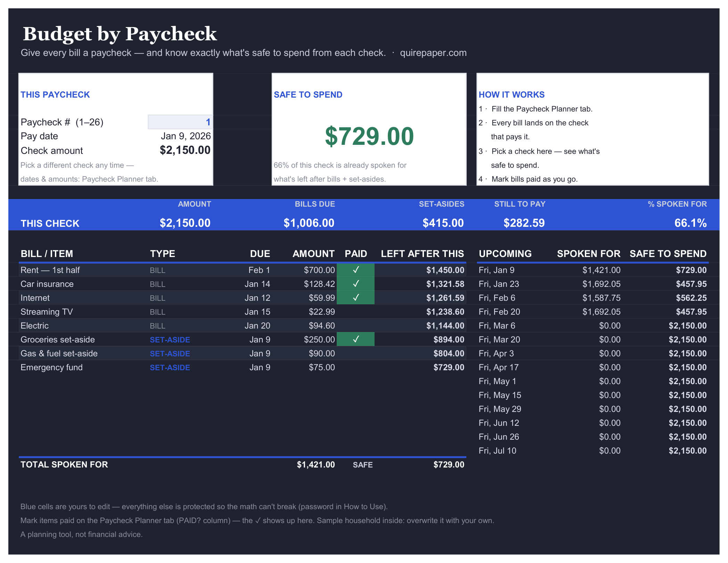Screen dimensions: 728x563
Task: Click the A planning tool, not financial advice note
Action: (x=81, y=534)
